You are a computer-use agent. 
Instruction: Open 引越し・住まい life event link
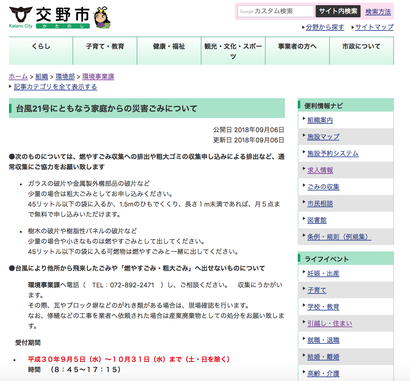(329, 323)
